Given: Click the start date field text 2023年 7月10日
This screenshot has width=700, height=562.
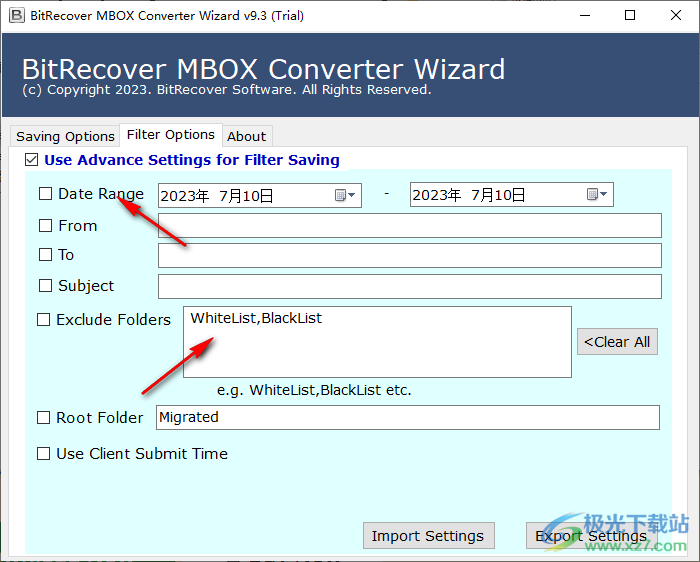Looking at the screenshot, I should tap(217, 196).
